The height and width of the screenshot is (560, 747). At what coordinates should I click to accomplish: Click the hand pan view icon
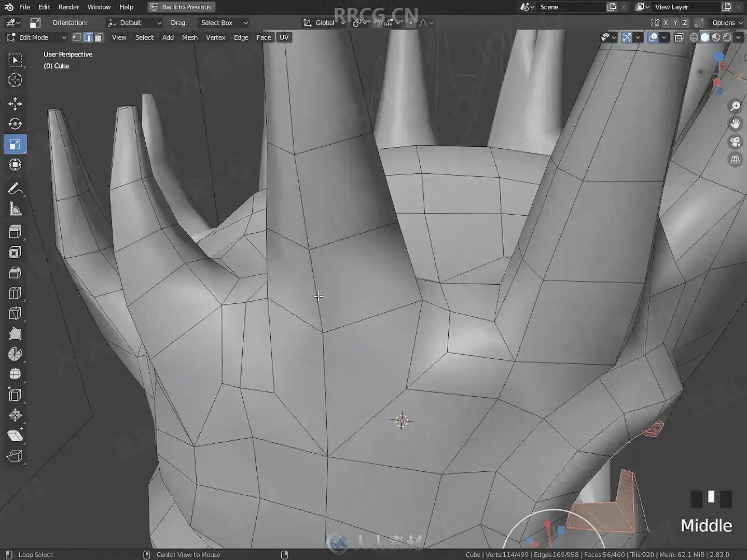click(735, 123)
